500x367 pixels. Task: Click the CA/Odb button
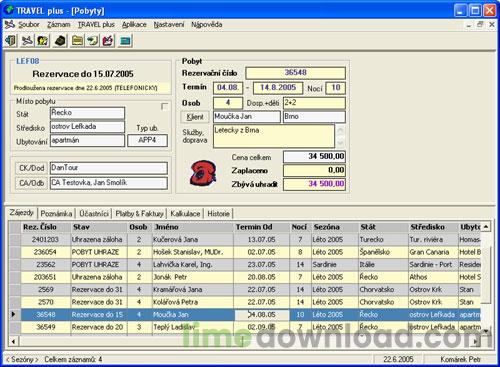click(x=31, y=183)
